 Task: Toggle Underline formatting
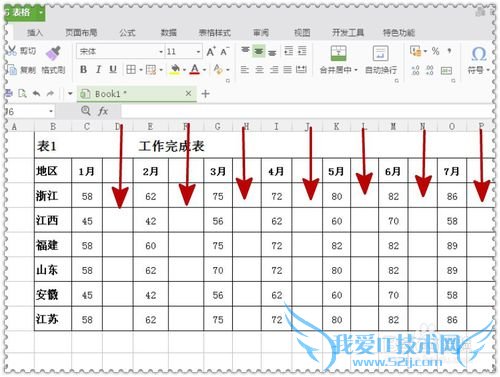[113, 70]
